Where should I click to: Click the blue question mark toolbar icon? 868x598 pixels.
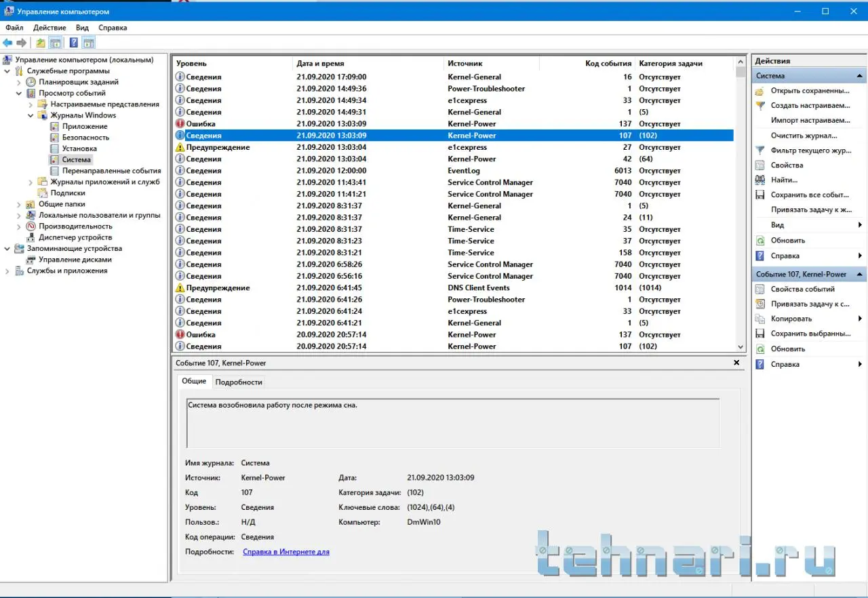click(x=73, y=43)
